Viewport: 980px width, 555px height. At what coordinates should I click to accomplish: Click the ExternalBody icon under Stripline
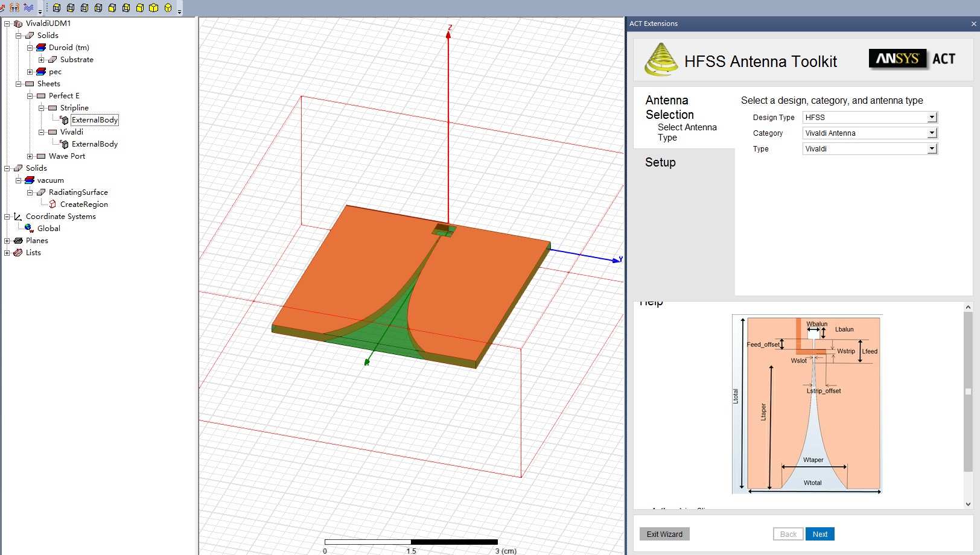coord(65,120)
